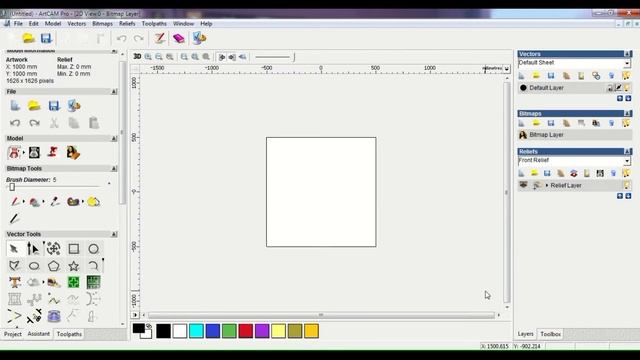Select the Create Circle vector tool

93,249
